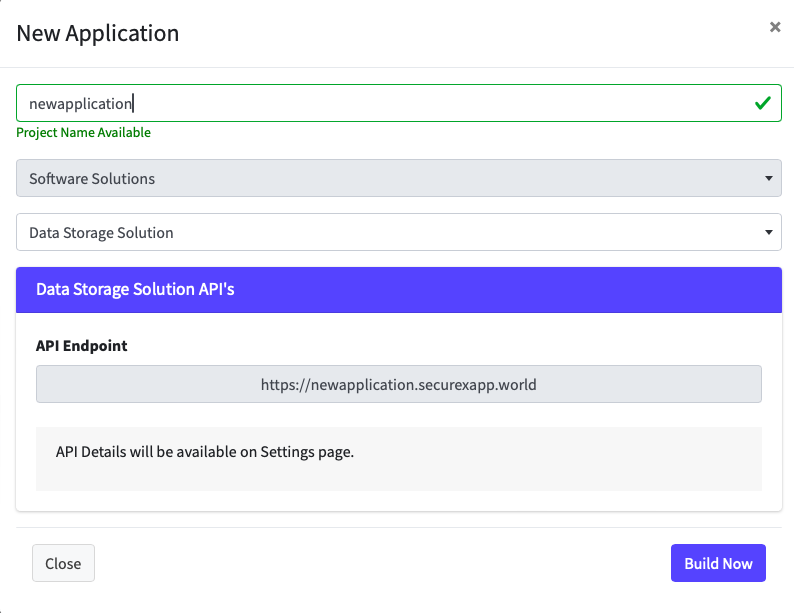Click the 'API Endpoint' label
The height and width of the screenshot is (613, 794).
click(x=82, y=346)
